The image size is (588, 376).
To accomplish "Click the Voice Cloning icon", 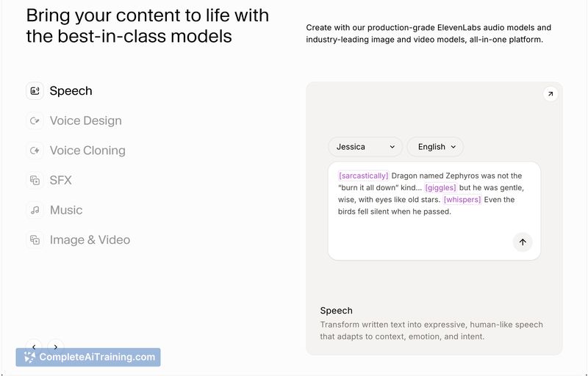I will coord(35,151).
